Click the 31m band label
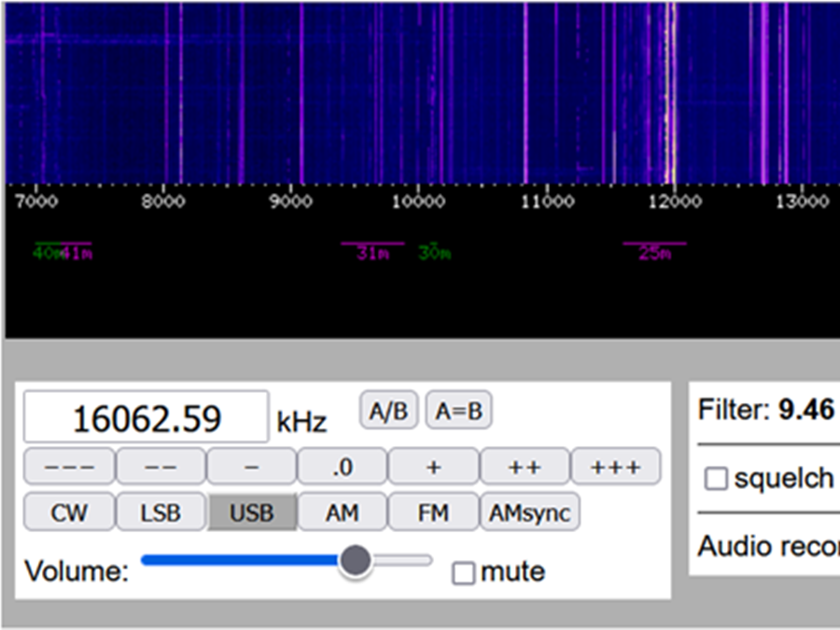 pos(372,252)
